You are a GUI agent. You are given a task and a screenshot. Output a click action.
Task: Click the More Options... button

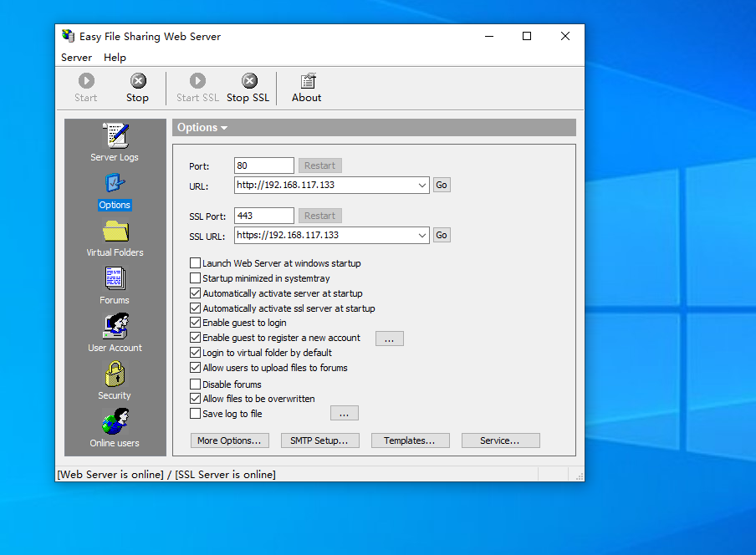[229, 440]
